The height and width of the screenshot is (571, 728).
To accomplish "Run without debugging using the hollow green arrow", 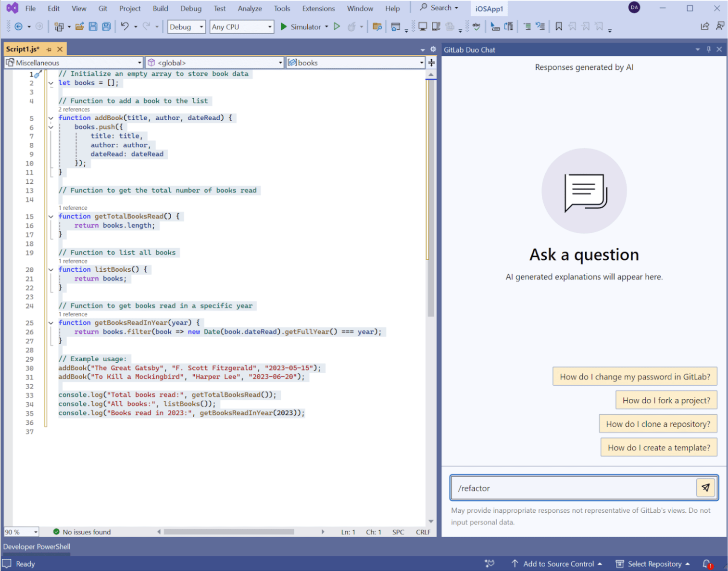I will click(337, 26).
